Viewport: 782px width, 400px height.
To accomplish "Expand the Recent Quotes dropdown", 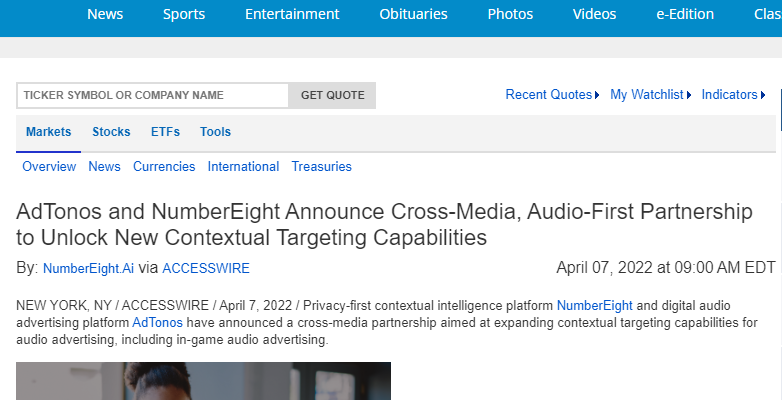I will tap(552, 95).
